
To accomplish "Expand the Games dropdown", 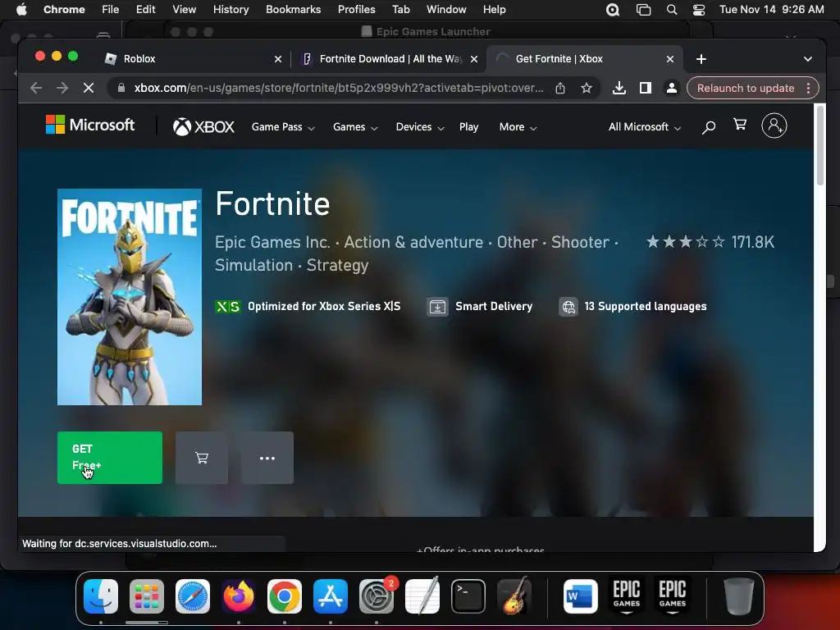I will pos(355,127).
